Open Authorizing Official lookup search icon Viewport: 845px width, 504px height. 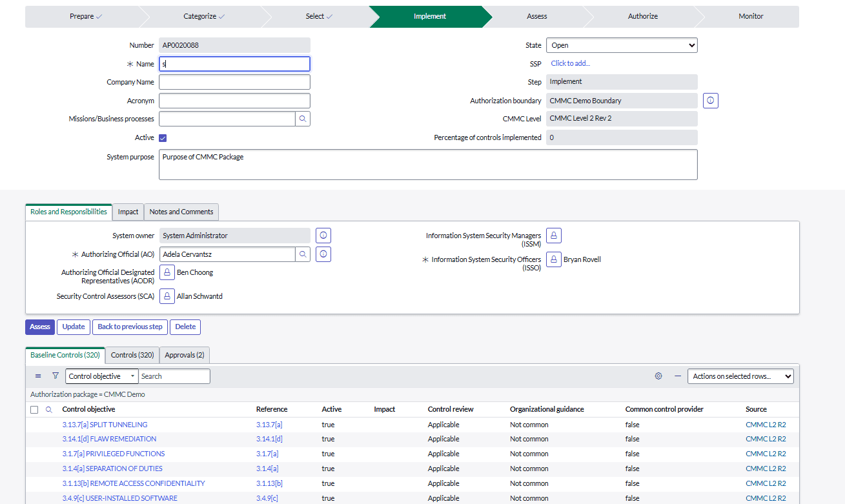pos(303,254)
